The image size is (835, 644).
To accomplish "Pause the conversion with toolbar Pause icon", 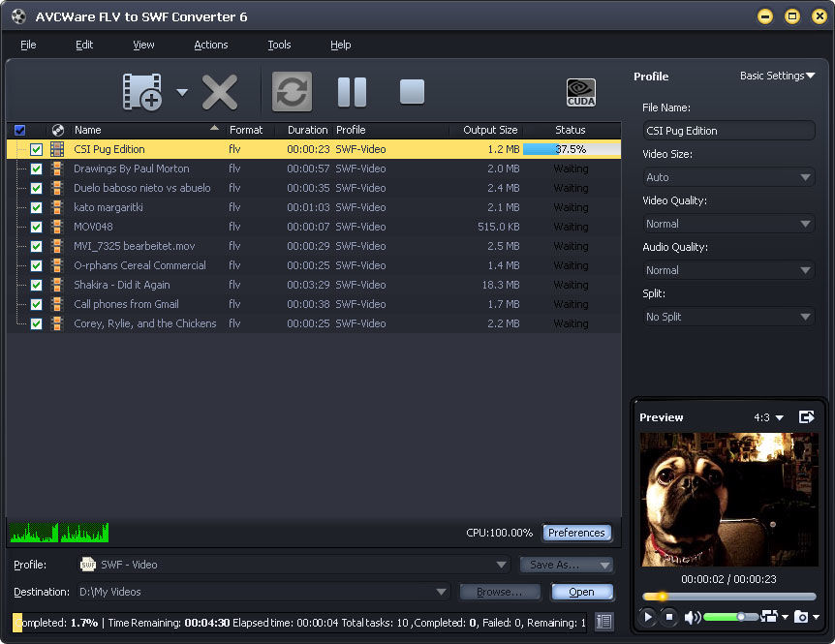I will pyautogui.click(x=352, y=92).
